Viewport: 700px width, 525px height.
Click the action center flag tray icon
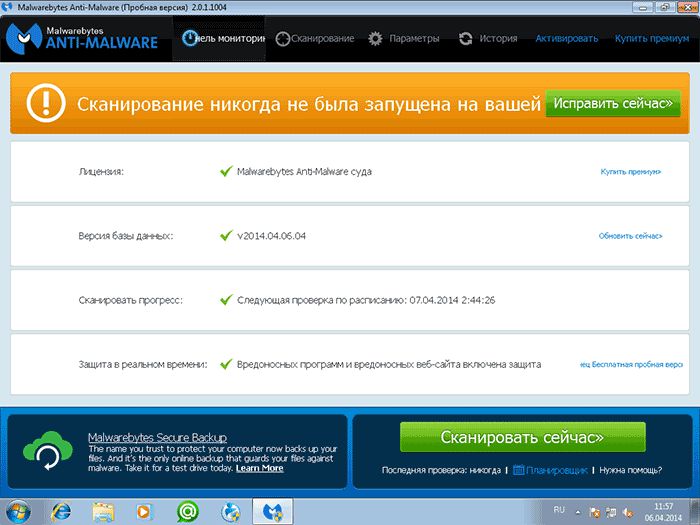[594, 512]
